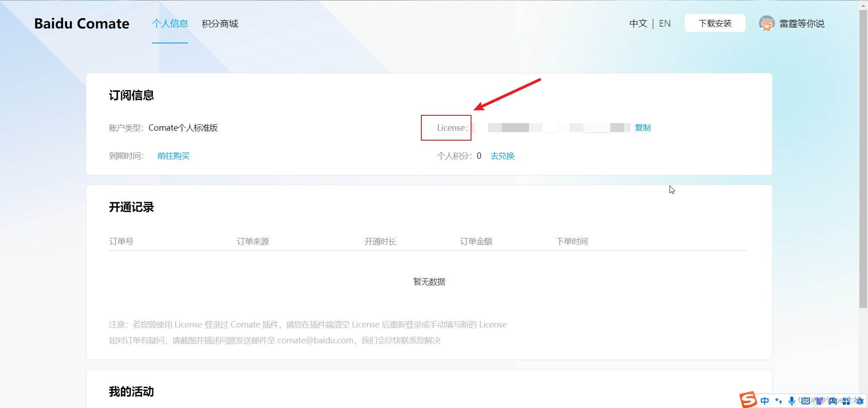The image size is (868, 408).
Task: Open the user avatar icon
Action: (x=766, y=24)
